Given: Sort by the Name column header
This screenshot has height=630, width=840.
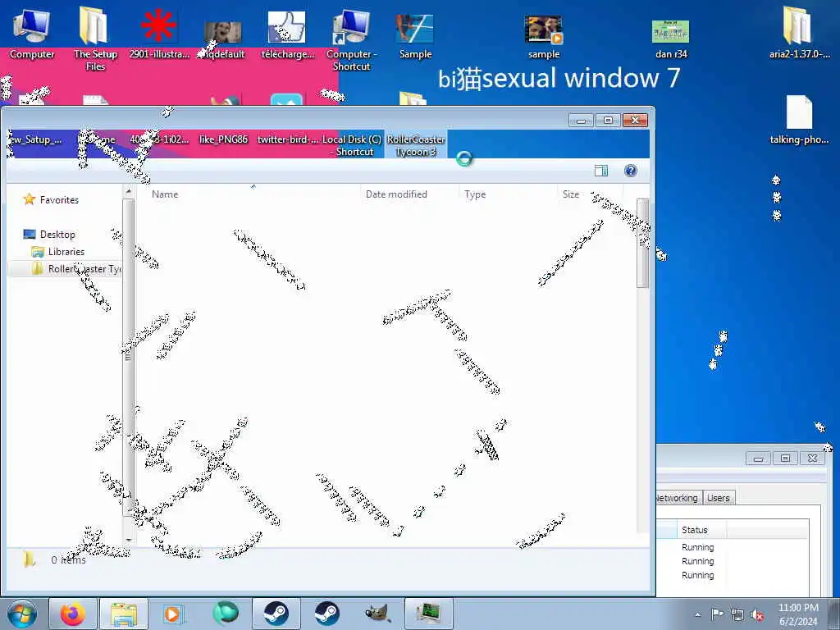Looking at the screenshot, I should coord(249,194).
